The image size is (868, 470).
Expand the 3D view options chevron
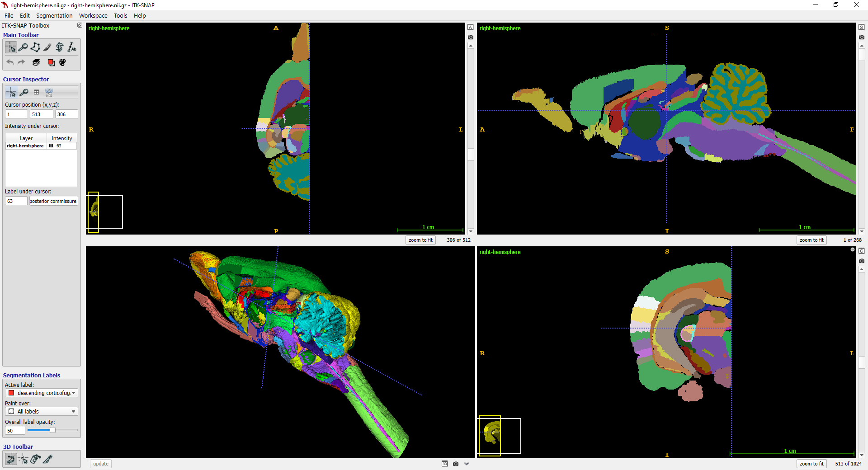(467, 464)
